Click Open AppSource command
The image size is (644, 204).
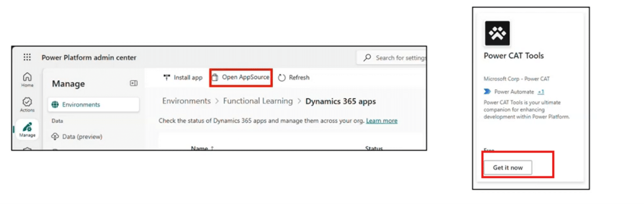[241, 77]
